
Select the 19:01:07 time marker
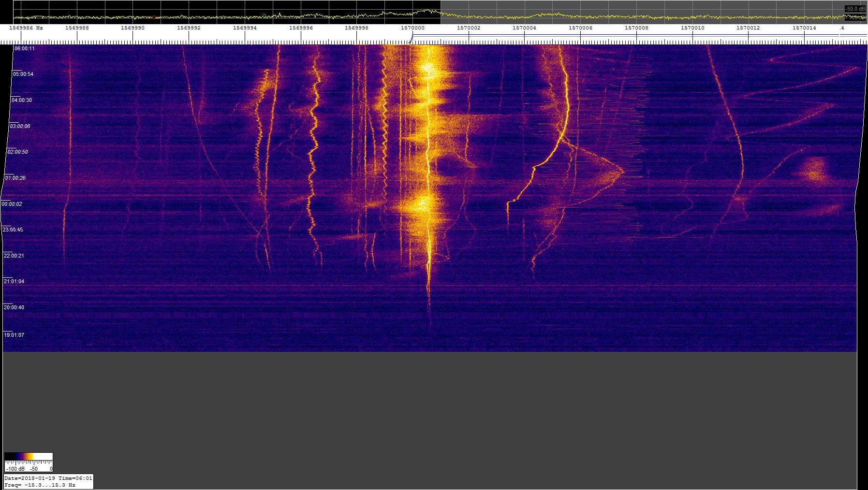[x=14, y=335]
